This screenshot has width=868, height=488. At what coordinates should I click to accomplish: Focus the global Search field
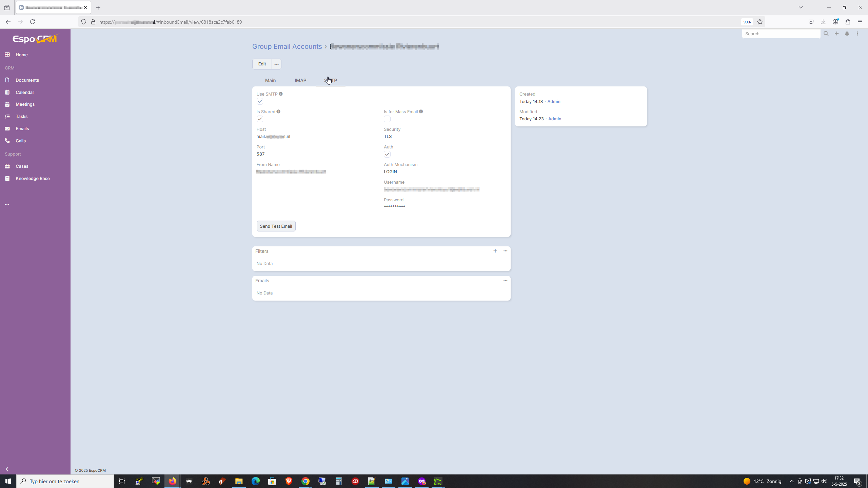(781, 34)
